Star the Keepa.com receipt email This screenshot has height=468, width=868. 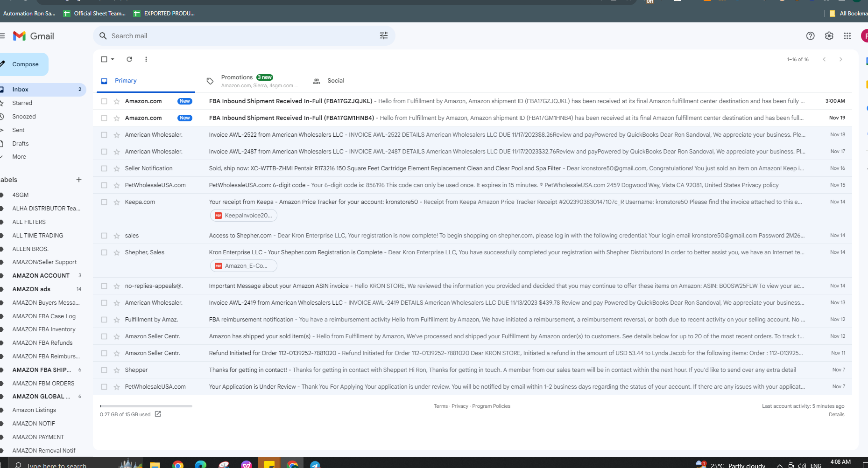pyautogui.click(x=117, y=202)
